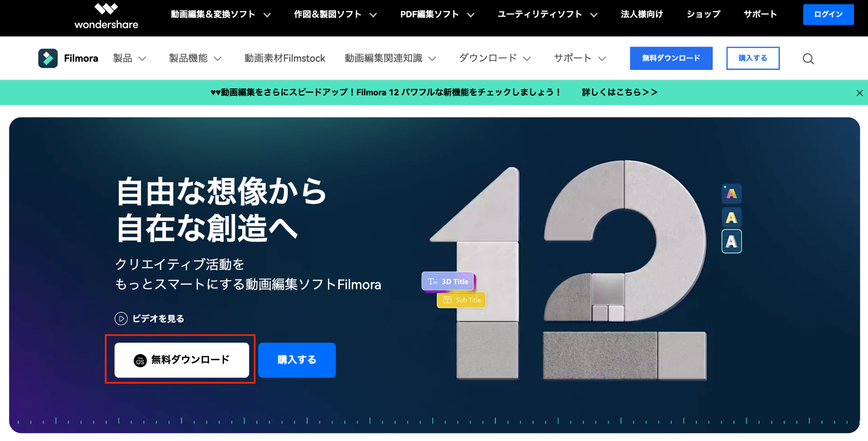
Task: Click hero 無料ダウンロード white button
Action: point(182,360)
